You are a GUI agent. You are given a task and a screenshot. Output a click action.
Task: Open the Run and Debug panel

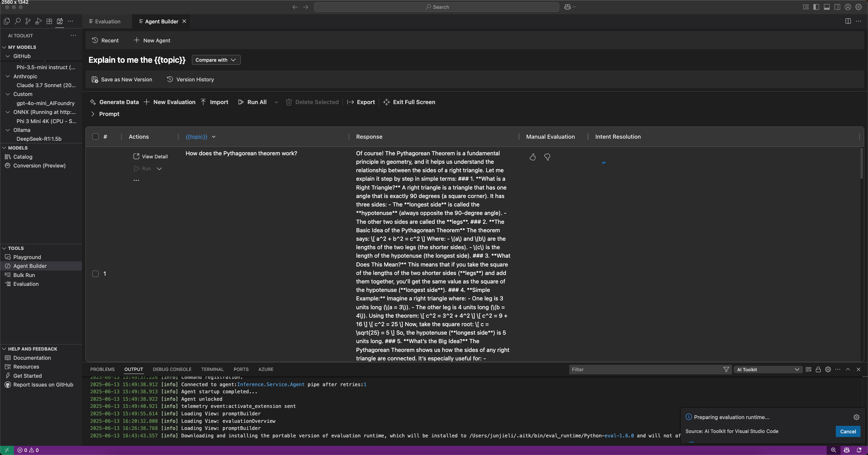[x=38, y=21]
